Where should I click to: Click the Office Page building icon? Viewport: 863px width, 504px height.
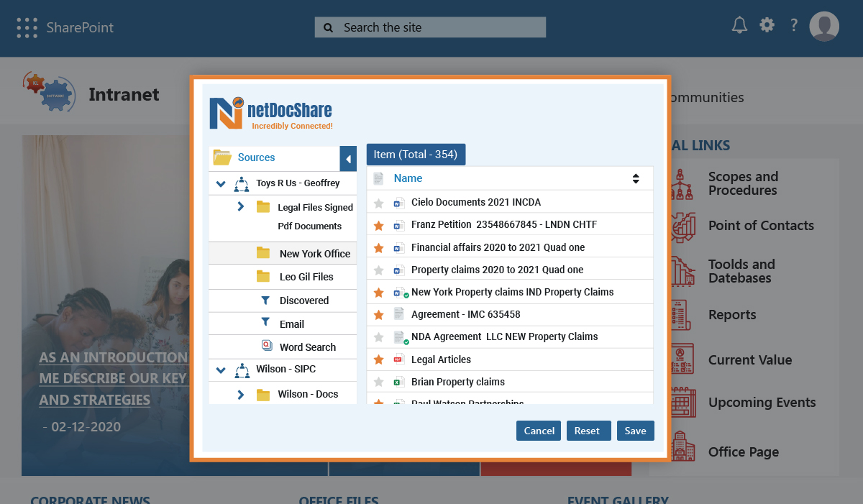click(x=682, y=446)
